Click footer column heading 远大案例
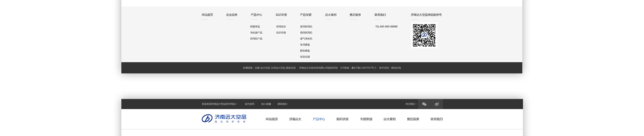 (331, 15)
